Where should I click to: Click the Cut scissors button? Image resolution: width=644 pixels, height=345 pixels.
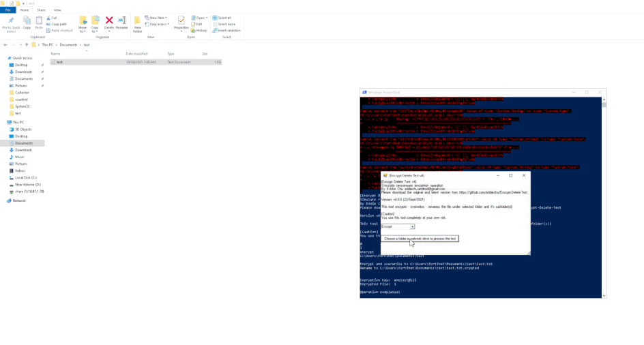pyautogui.click(x=52, y=18)
